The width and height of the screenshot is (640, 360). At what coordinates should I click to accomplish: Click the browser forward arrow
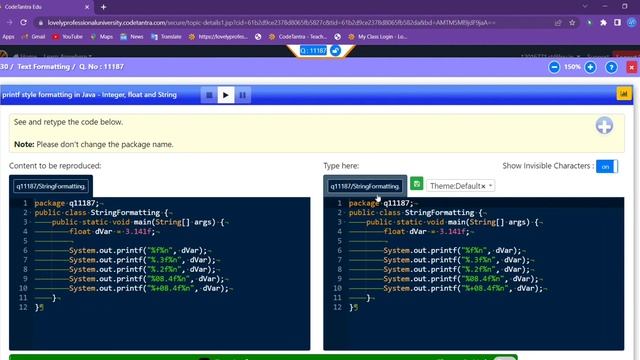(x=9, y=22)
